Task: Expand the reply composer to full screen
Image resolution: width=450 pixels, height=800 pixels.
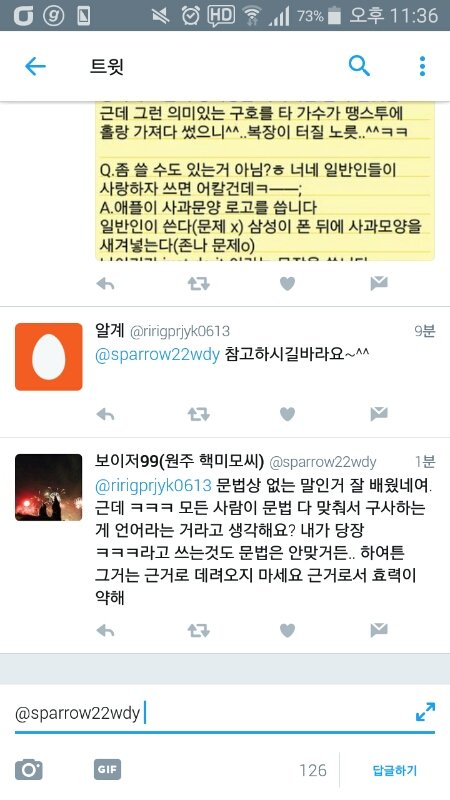Action: 426,712
